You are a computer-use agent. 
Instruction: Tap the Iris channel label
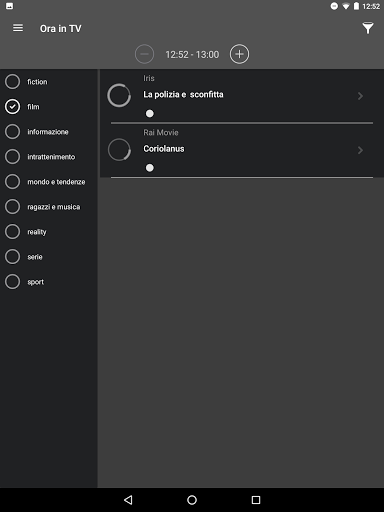click(x=149, y=78)
